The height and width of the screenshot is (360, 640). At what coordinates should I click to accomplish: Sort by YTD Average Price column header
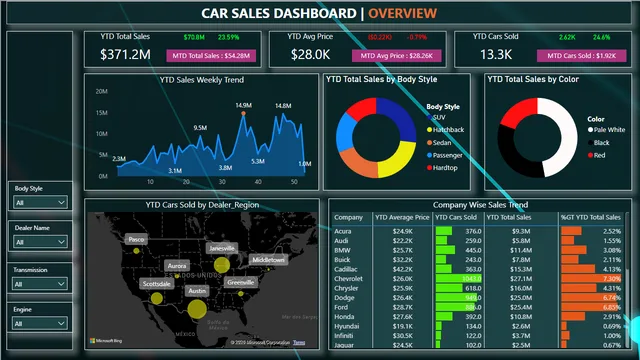[402, 218]
